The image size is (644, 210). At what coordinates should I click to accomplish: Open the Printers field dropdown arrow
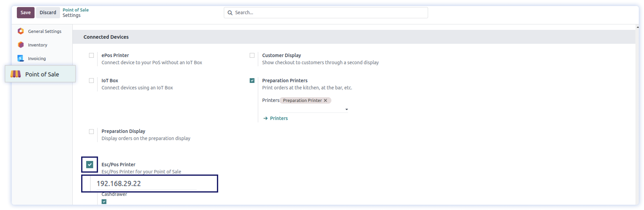tap(347, 109)
